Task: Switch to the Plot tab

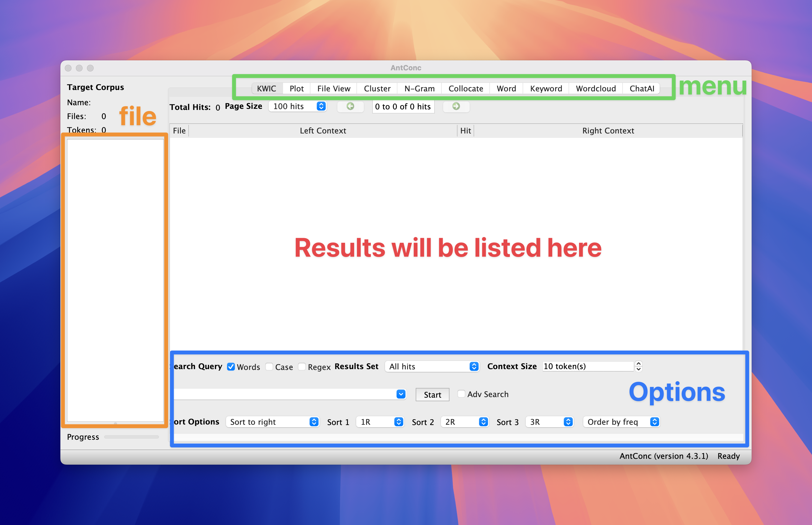Action: tap(296, 89)
